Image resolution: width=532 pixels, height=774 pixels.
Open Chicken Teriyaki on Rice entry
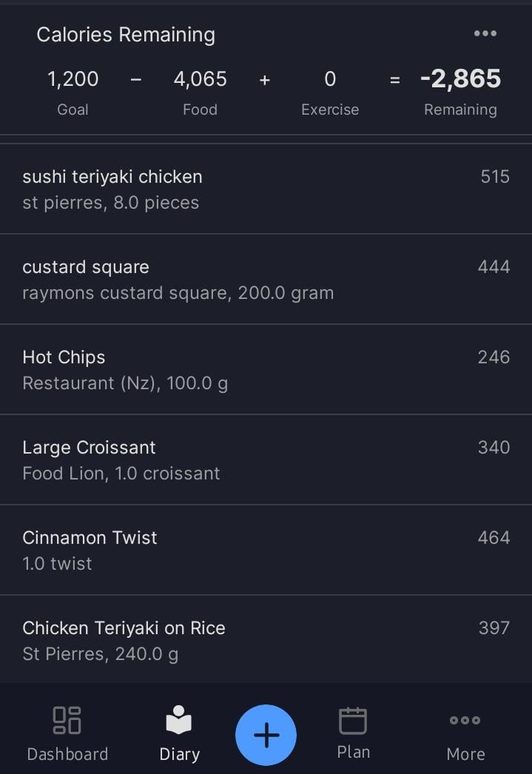(x=266, y=640)
